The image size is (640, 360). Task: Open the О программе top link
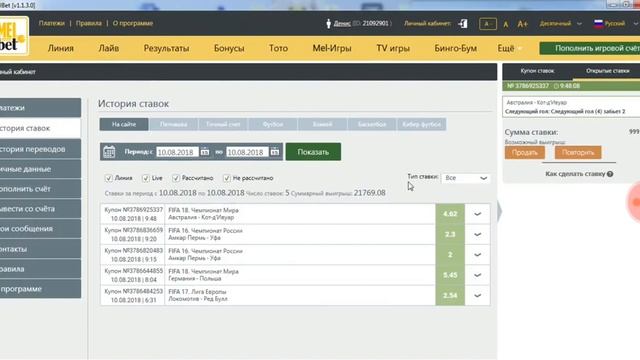coord(133,23)
